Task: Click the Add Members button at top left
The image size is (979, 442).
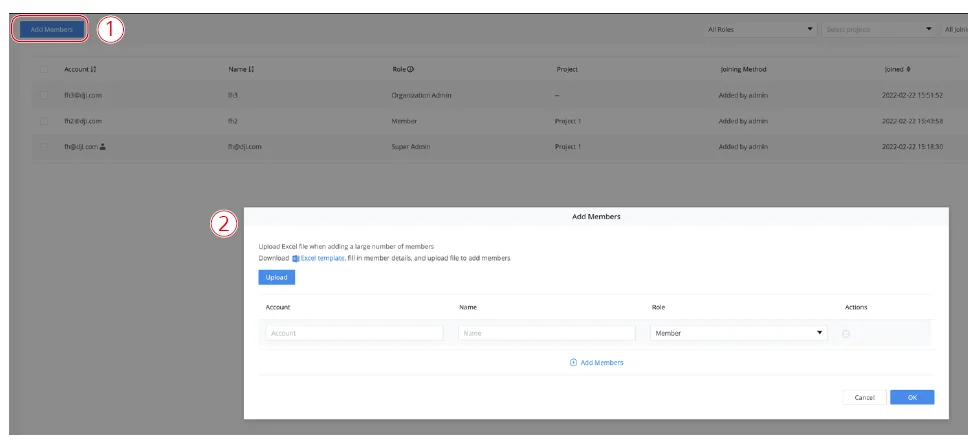Action: tap(52, 30)
